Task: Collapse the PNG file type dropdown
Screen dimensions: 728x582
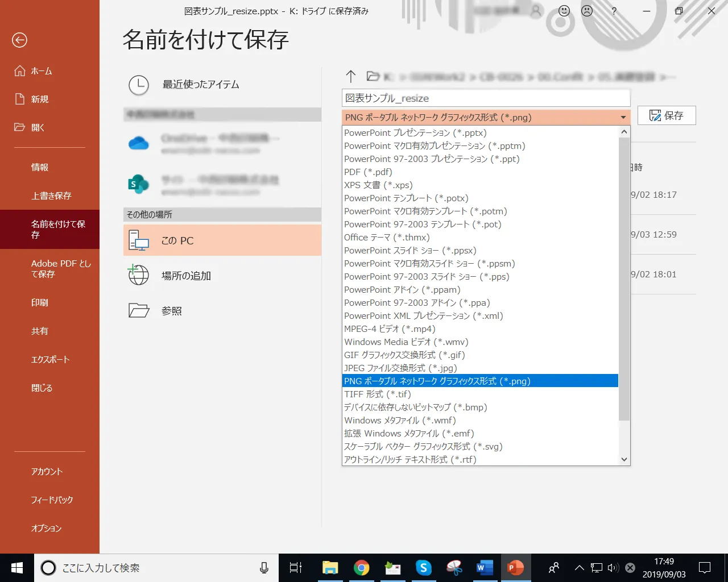Action: 623,118
